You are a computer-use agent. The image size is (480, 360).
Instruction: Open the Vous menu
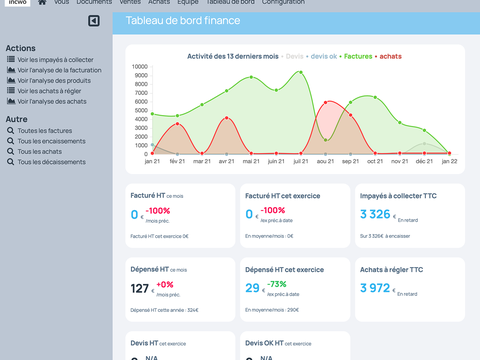point(61,2)
